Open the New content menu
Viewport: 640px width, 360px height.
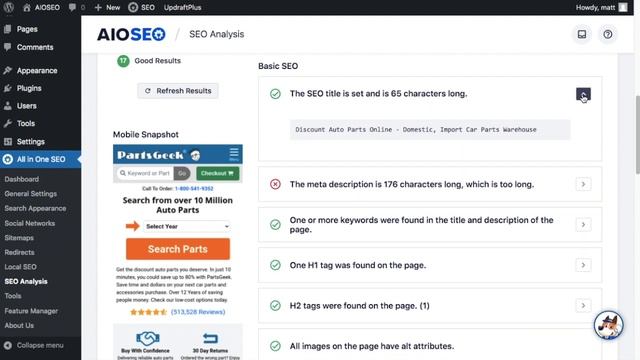point(107,7)
